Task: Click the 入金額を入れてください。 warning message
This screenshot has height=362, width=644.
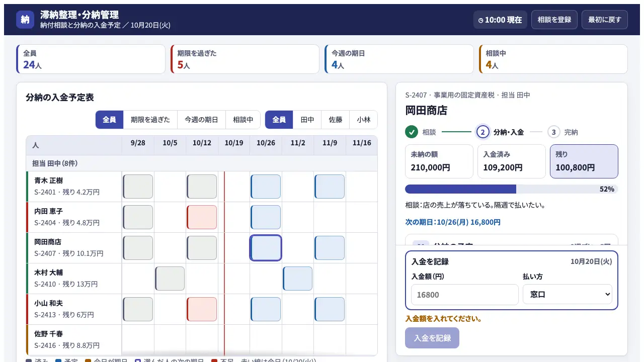Action: (x=444, y=319)
